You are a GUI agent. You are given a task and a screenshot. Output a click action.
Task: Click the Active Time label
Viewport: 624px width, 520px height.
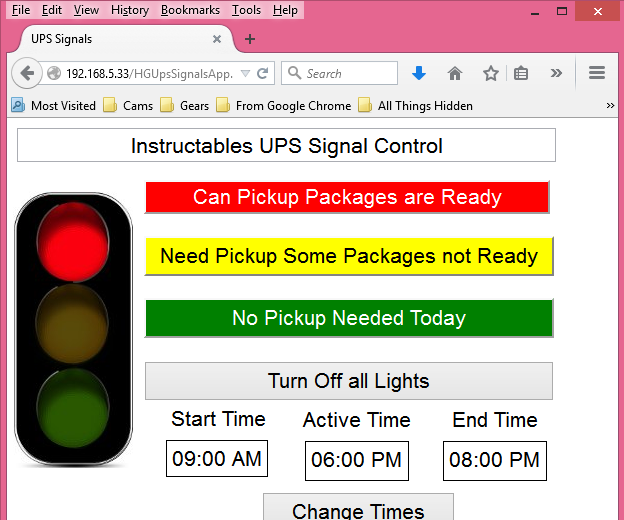click(x=357, y=420)
